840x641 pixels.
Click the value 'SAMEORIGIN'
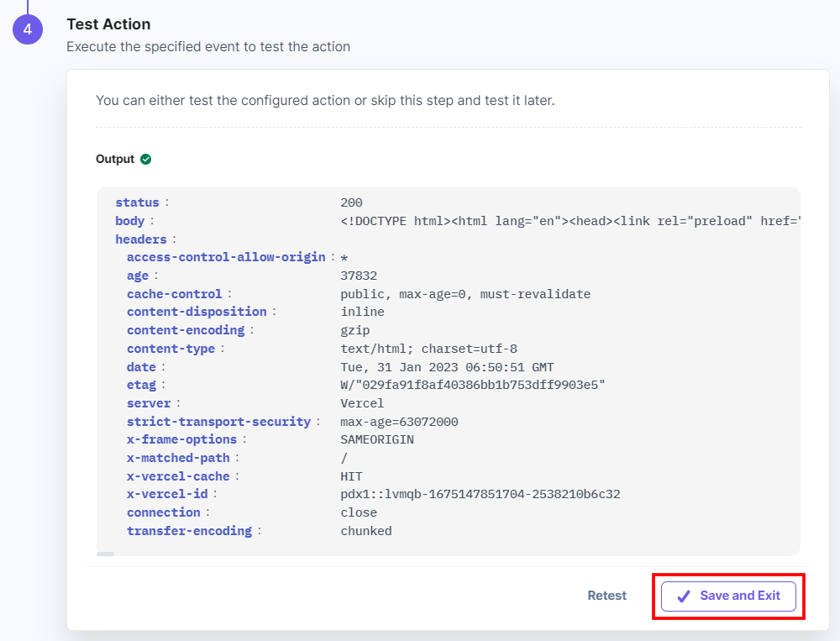(x=377, y=439)
